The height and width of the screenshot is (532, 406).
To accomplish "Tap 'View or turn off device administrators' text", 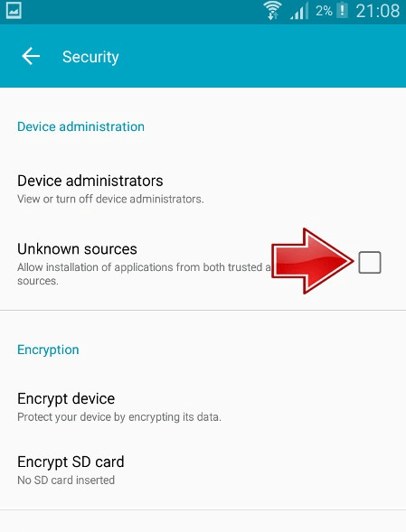I will click(110, 199).
